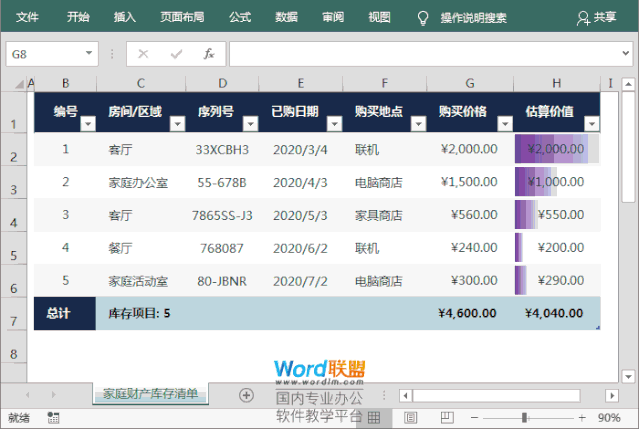
Task: Click the date cell 2020/6/2
Action: click(x=300, y=248)
